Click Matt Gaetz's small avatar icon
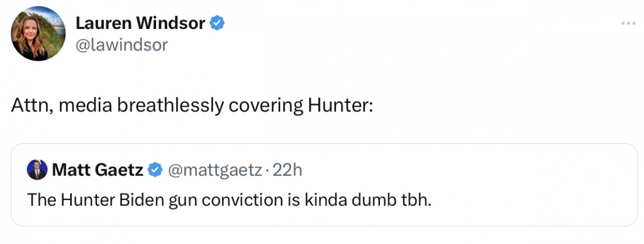Viewport: 644px width, 244px height. (37, 170)
